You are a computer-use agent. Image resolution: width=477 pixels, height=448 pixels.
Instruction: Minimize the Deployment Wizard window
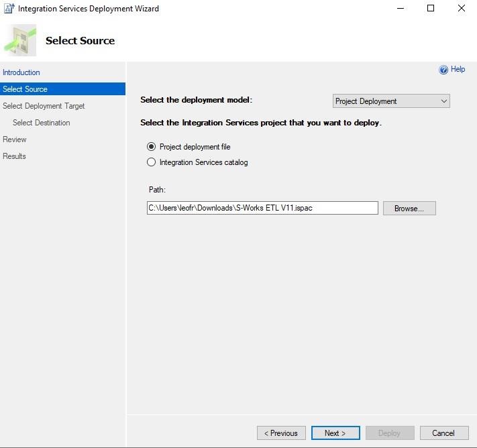pyautogui.click(x=401, y=8)
